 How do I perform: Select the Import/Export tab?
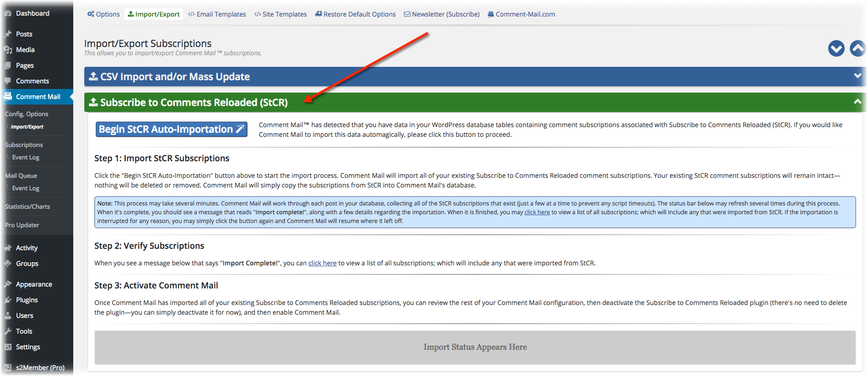(154, 14)
